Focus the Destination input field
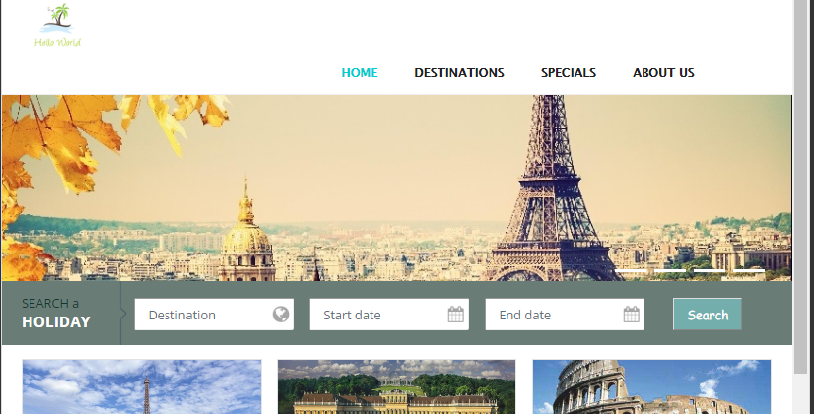The height and width of the screenshot is (414, 818). pyautogui.click(x=214, y=314)
